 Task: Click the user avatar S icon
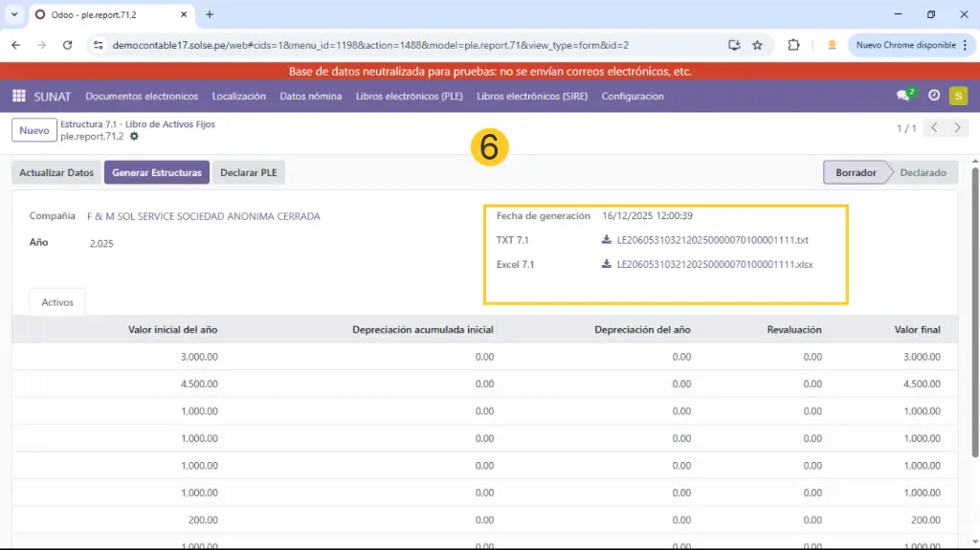point(958,96)
